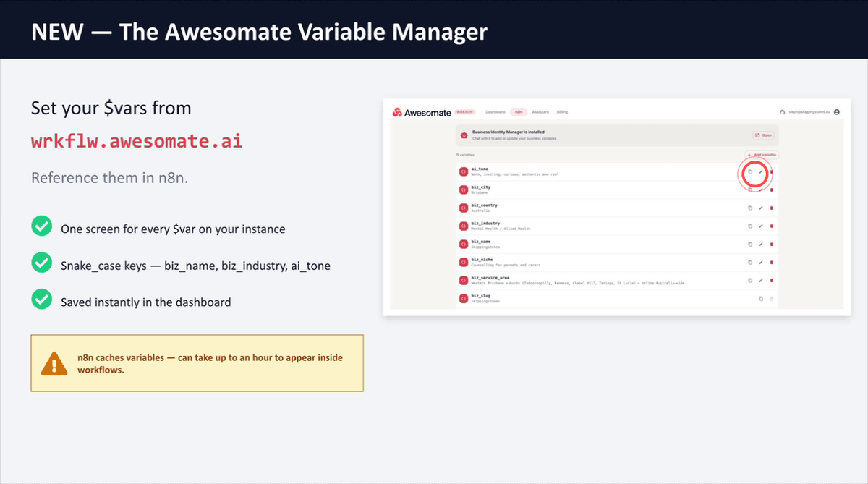Delete the biz_niche variable

tap(771, 262)
